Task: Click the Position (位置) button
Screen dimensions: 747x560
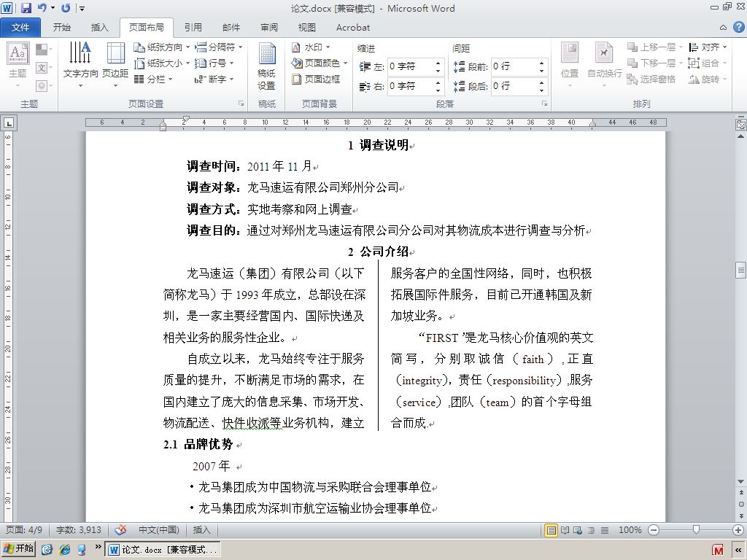Action: click(570, 65)
